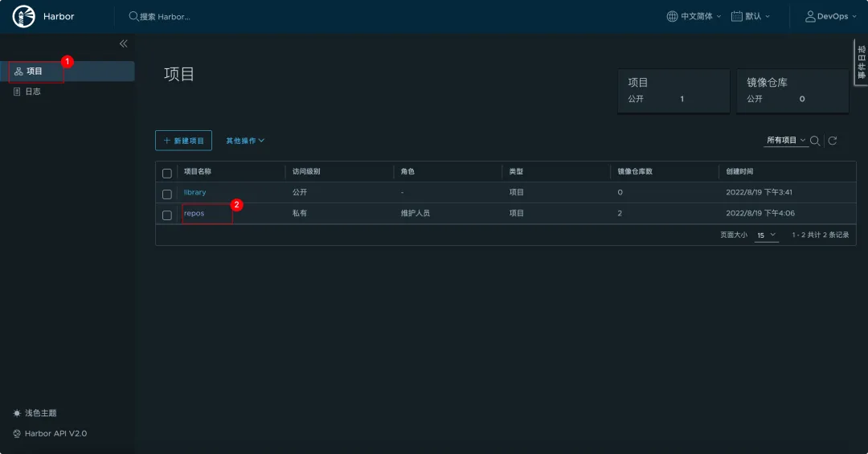Sort by 项目名称 column header
Screen dimensions: 868x454
click(198, 172)
